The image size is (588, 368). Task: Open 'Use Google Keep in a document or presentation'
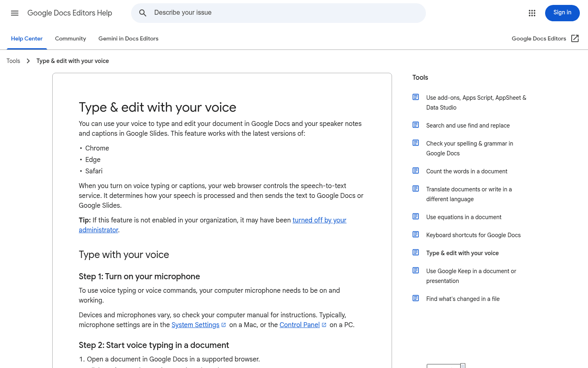471,276
